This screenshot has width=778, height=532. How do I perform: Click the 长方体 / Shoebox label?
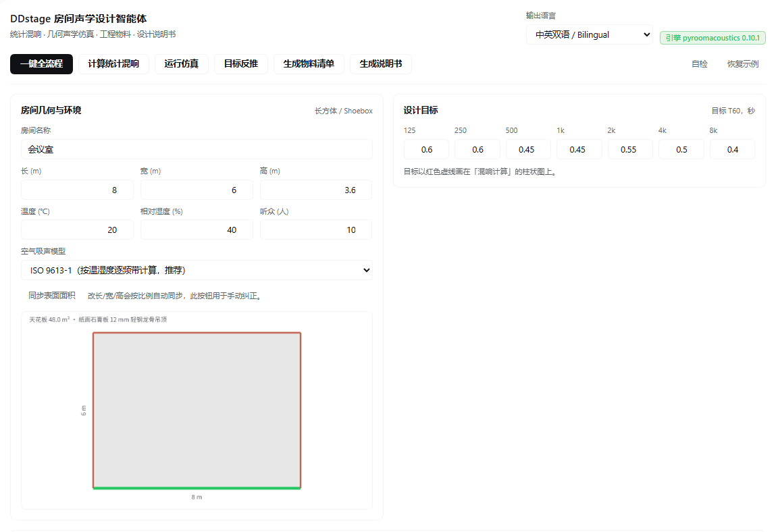(x=343, y=111)
